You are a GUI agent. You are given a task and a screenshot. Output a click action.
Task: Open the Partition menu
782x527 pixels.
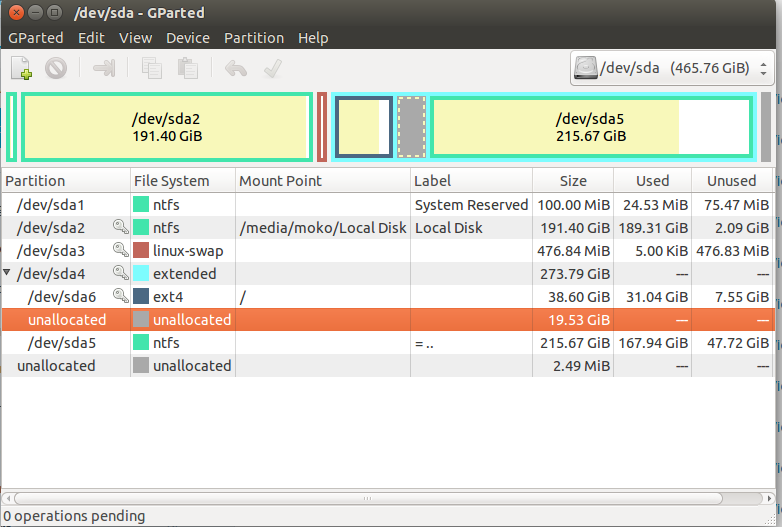point(253,38)
